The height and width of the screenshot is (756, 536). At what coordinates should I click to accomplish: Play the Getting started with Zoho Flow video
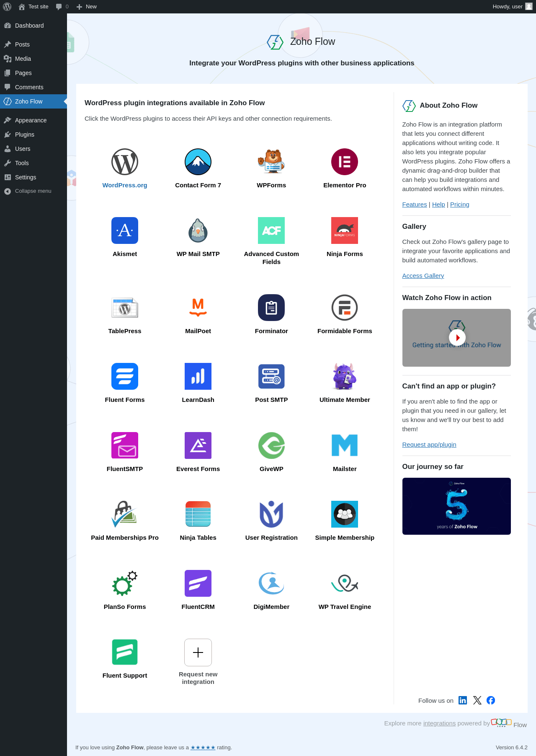click(x=457, y=337)
